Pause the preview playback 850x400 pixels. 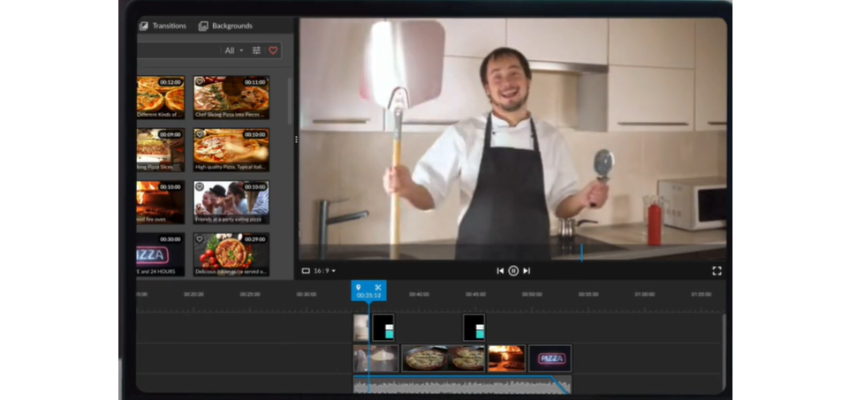(x=513, y=271)
